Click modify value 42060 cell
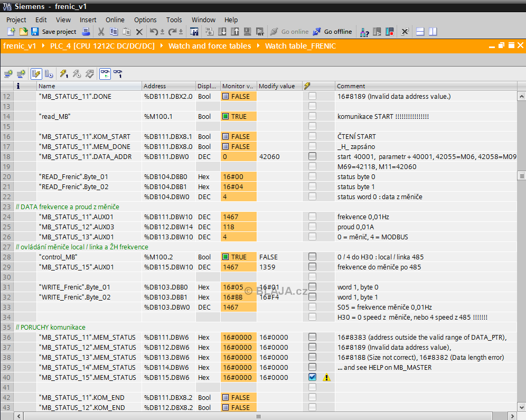526x420 pixels. [279, 157]
